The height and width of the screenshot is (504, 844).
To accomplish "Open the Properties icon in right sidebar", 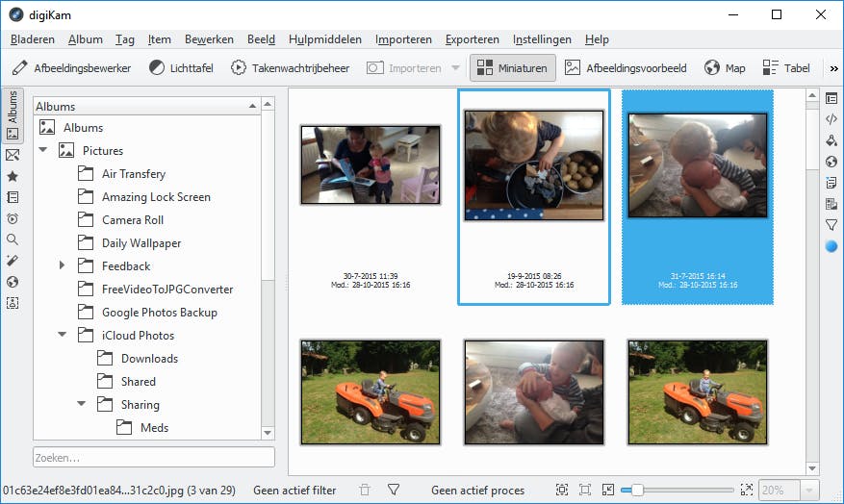I will pyautogui.click(x=831, y=98).
